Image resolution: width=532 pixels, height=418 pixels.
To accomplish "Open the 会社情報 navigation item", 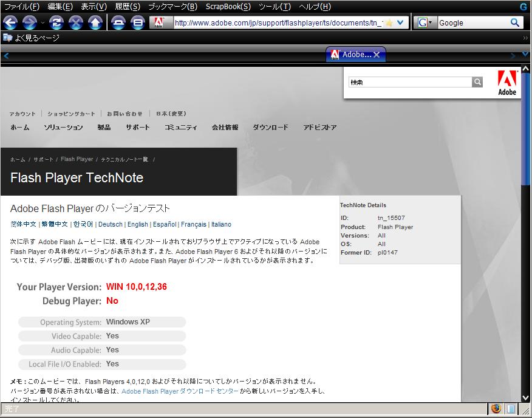I will (225, 128).
